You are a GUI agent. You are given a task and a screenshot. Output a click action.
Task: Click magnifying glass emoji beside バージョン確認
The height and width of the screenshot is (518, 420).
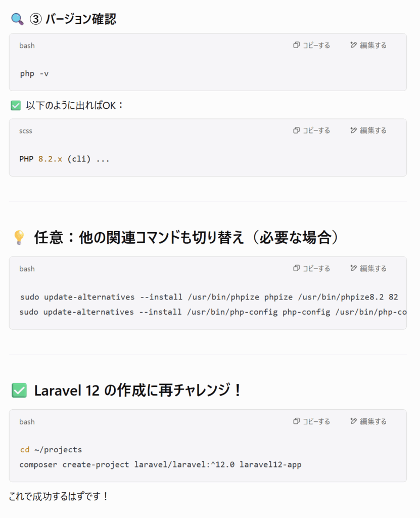coord(17,19)
